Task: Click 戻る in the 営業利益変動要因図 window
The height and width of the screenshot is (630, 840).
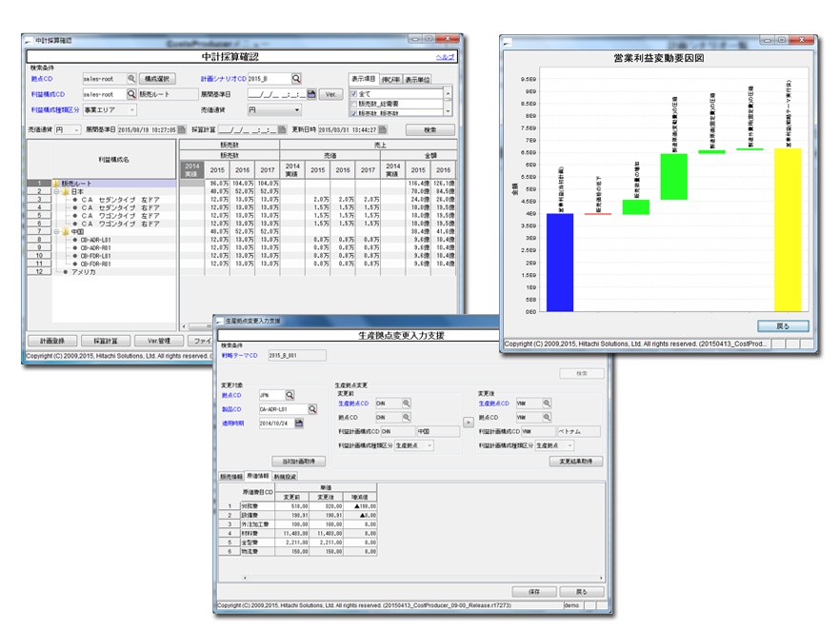Action: pos(783,326)
